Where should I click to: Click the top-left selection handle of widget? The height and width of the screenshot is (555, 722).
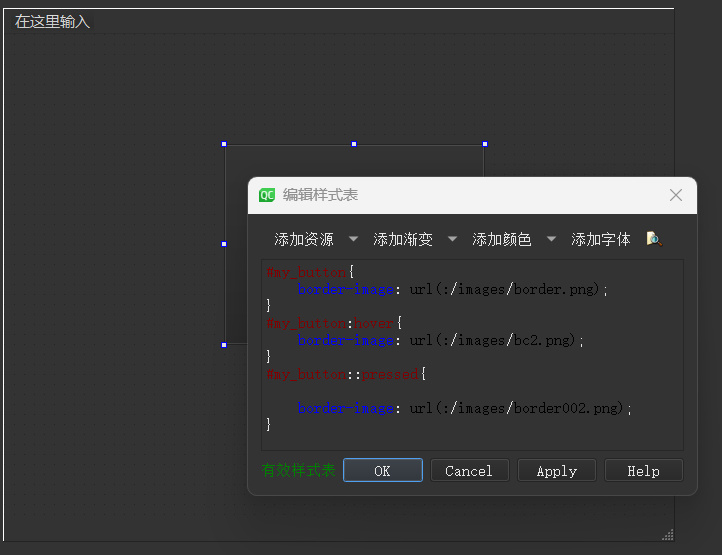coord(224,144)
